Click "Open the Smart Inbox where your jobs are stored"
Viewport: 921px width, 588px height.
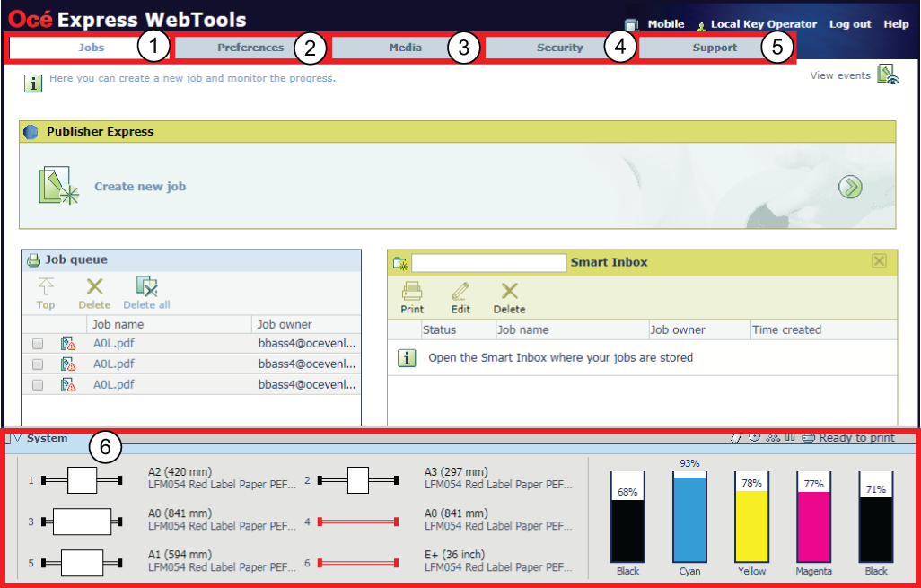tap(560, 357)
